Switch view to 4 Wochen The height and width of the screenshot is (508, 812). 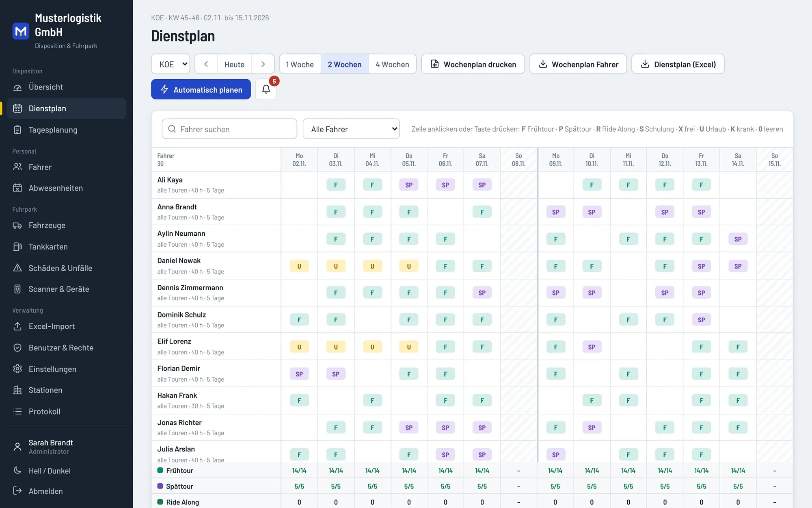[x=392, y=64]
